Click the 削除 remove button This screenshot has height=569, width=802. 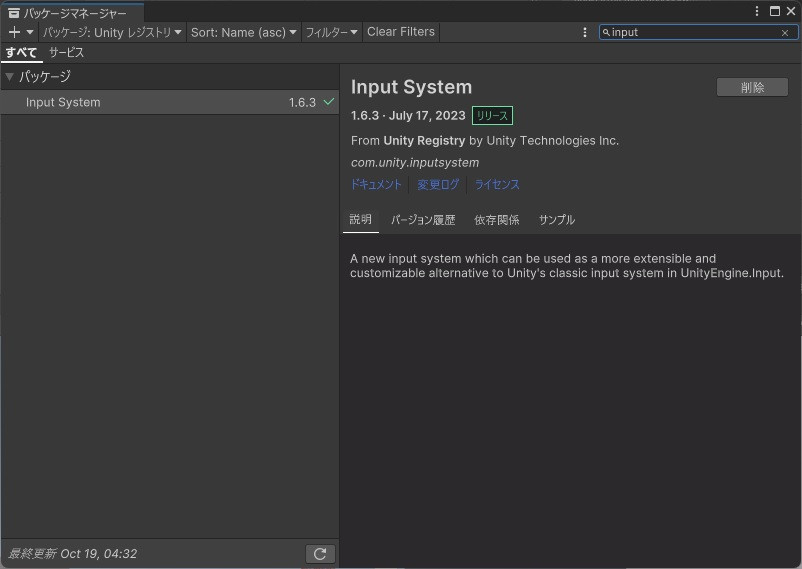pyautogui.click(x=752, y=87)
